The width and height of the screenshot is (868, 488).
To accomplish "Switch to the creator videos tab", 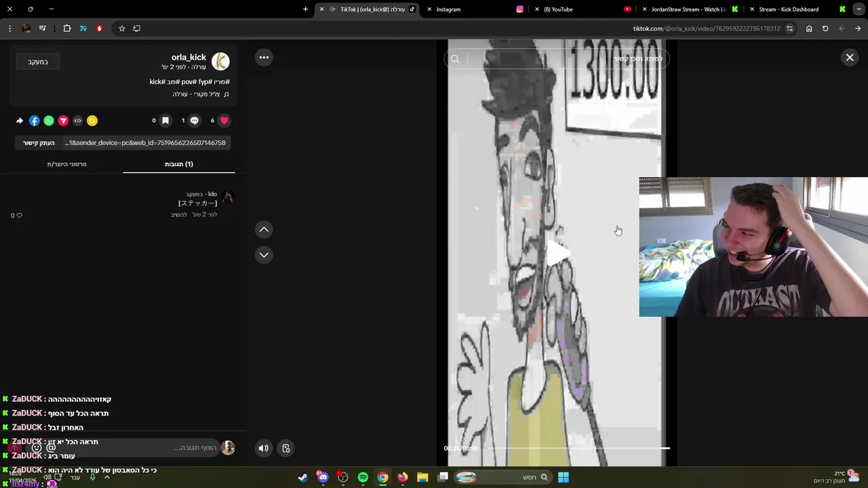I will (x=66, y=164).
